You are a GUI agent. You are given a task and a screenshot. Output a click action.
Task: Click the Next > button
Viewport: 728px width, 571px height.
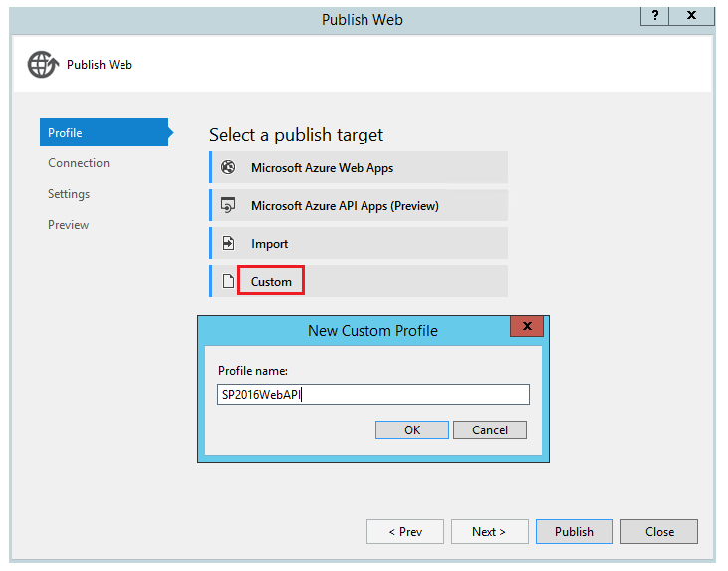pyautogui.click(x=490, y=531)
